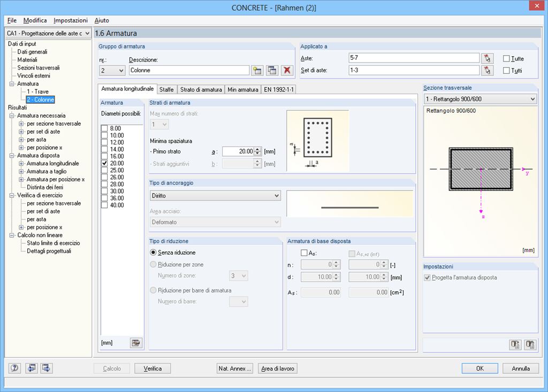Select the Distinta dei ferri tree item

coord(45,187)
